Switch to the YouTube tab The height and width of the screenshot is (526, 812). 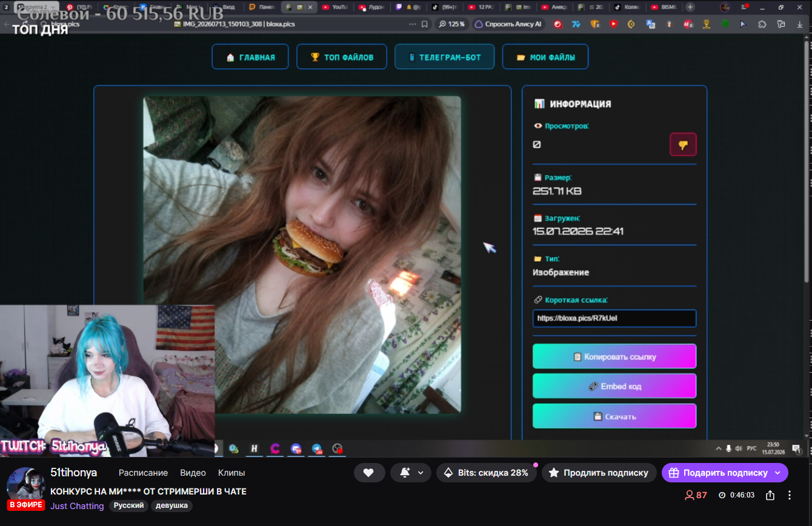click(x=336, y=7)
